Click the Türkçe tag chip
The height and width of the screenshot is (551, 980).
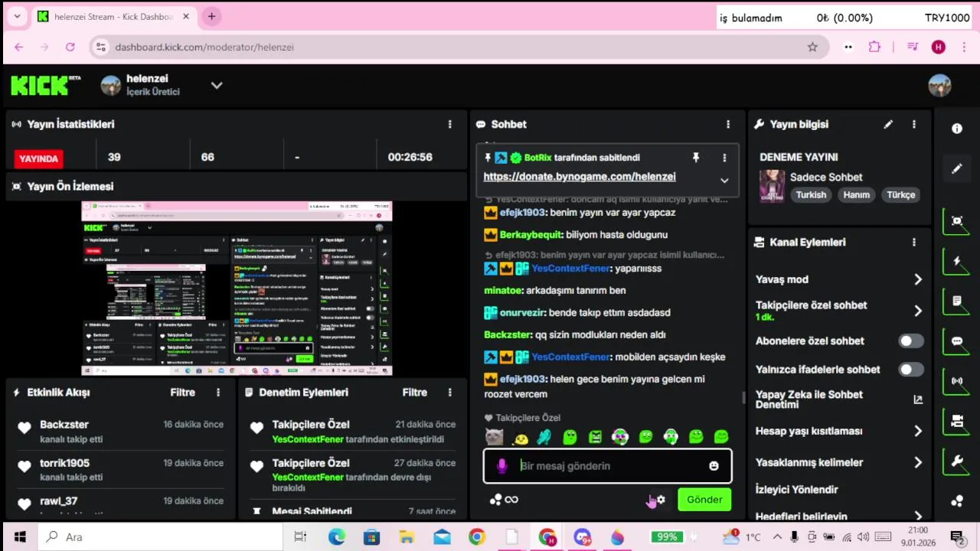coord(901,195)
